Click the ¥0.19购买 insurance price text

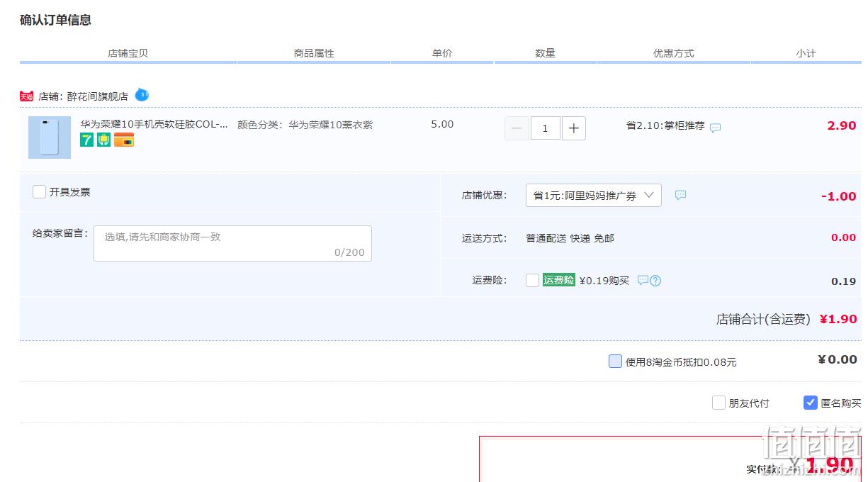(604, 280)
